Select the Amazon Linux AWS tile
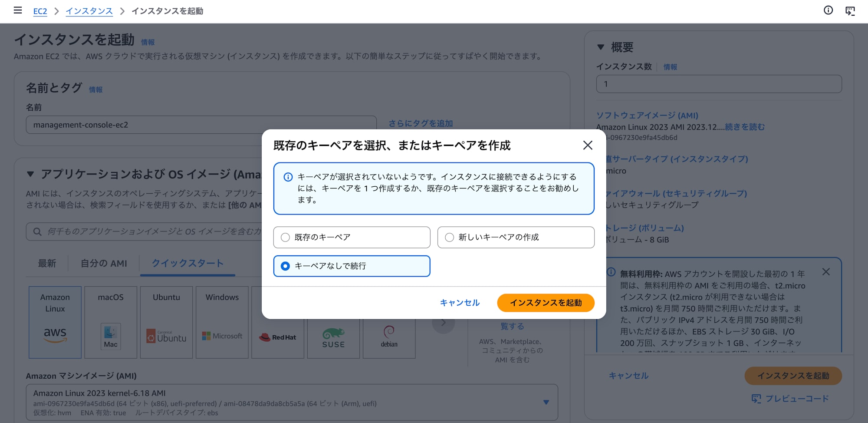Screen dimensions: 868x423 (x=55, y=322)
